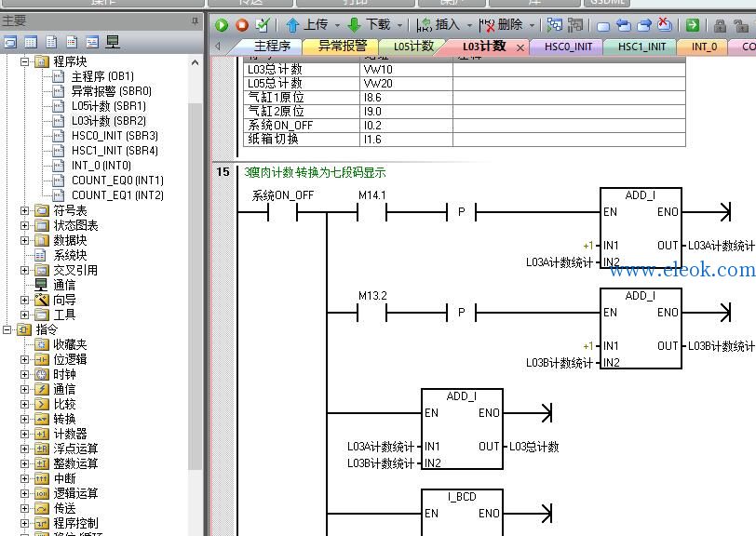Switch to the 主程序 tab
Viewport: 756px width, 536px height.
point(272,47)
